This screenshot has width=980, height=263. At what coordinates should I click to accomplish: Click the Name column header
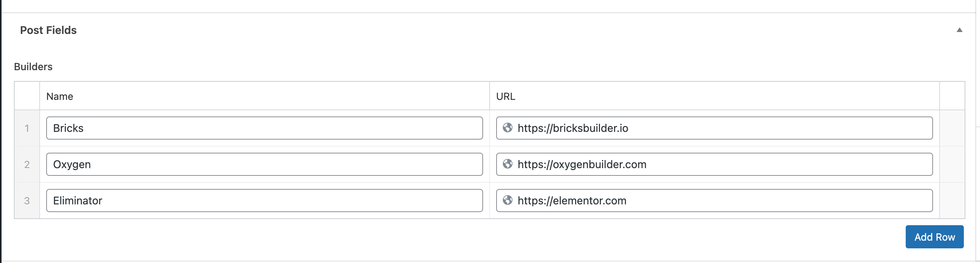click(x=60, y=96)
